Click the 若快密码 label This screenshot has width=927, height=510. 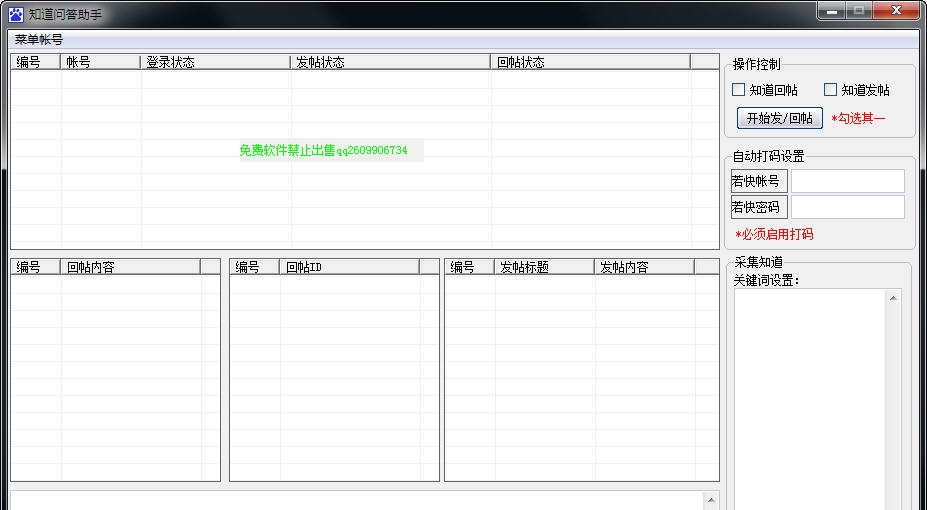pyautogui.click(x=759, y=207)
